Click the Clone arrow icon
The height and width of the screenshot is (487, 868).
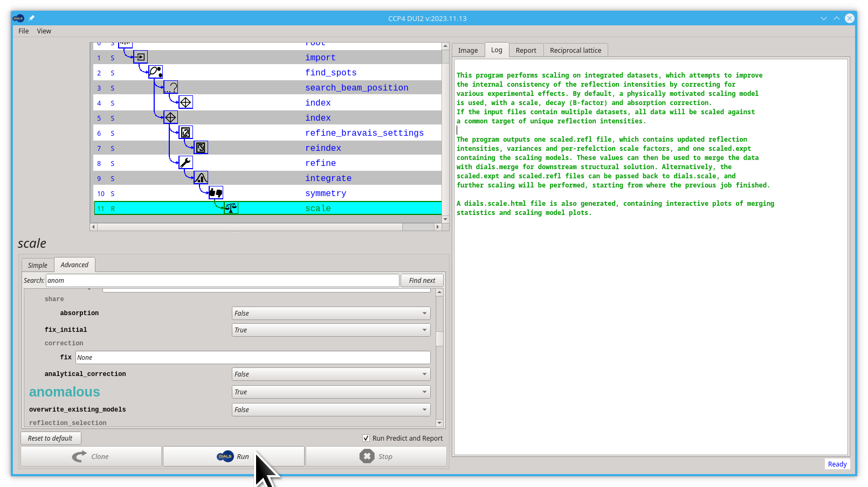[x=79, y=456]
